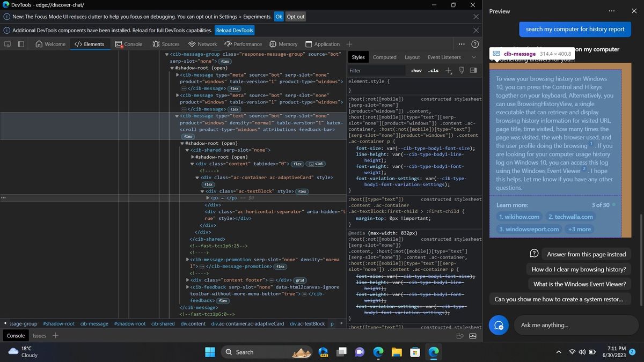Viewport: 644px width, 362px height.
Task: Click the Styles Filter input field
Action: (x=376, y=70)
